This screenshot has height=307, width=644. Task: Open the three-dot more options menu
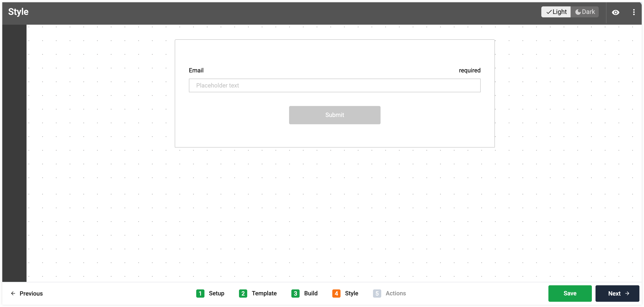[x=634, y=12]
